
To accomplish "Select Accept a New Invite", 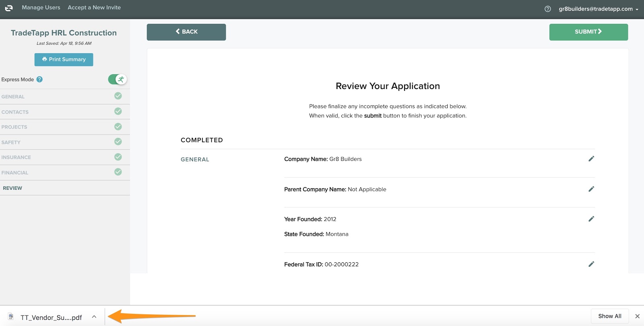I will click(x=94, y=8).
